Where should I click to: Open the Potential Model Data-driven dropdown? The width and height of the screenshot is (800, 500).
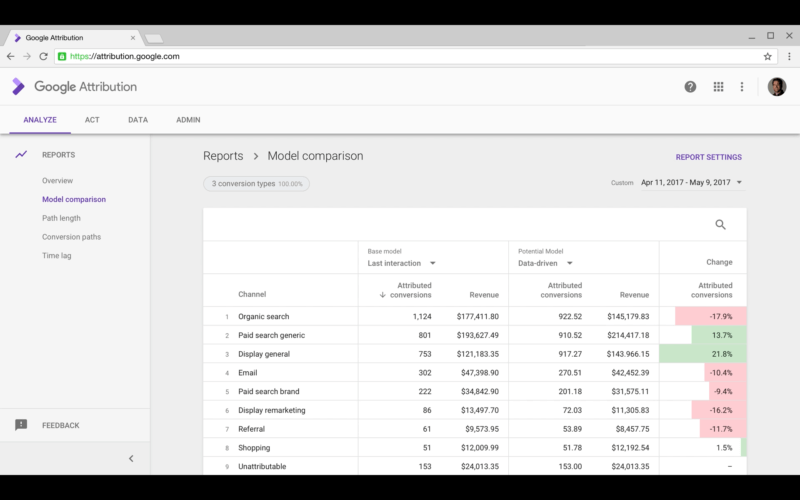click(545, 263)
